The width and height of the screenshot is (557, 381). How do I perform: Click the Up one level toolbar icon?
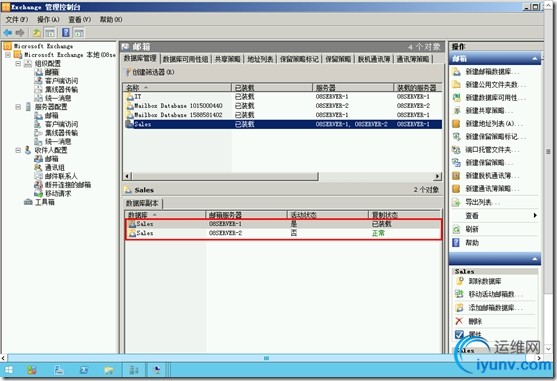37,33
